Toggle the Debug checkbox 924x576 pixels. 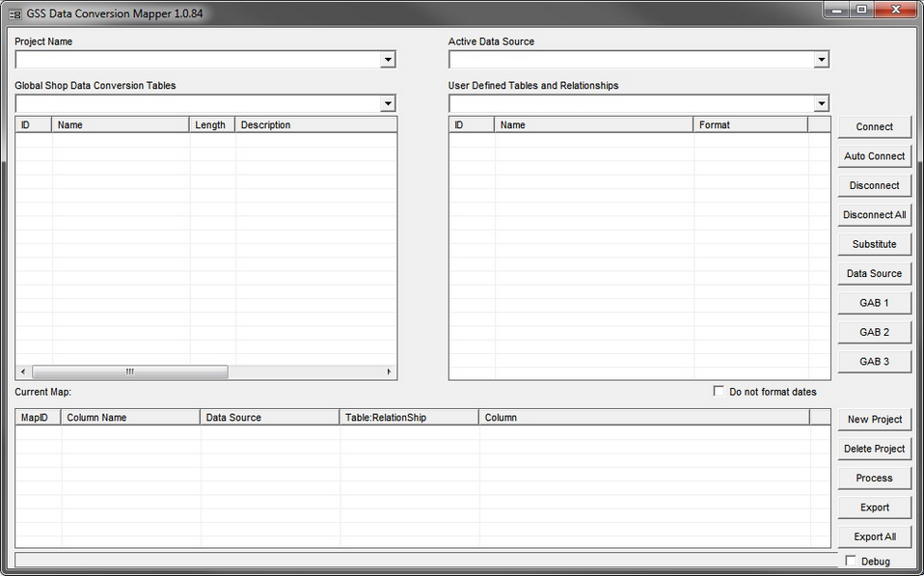pyautogui.click(x=851, y=561)
